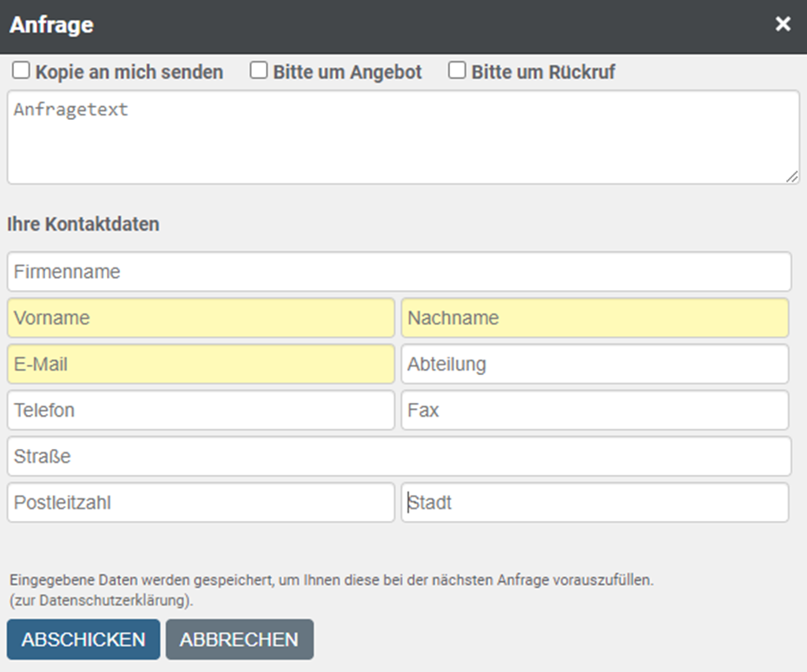Select the Postleitzahl input field

201,503
